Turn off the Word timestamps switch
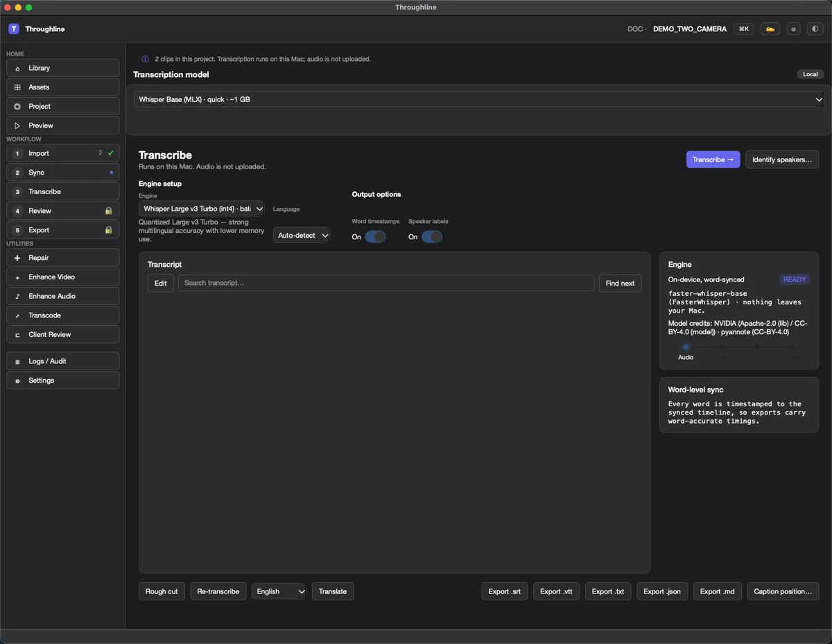The width and height of the screenshot is (832, 644). 375,237
